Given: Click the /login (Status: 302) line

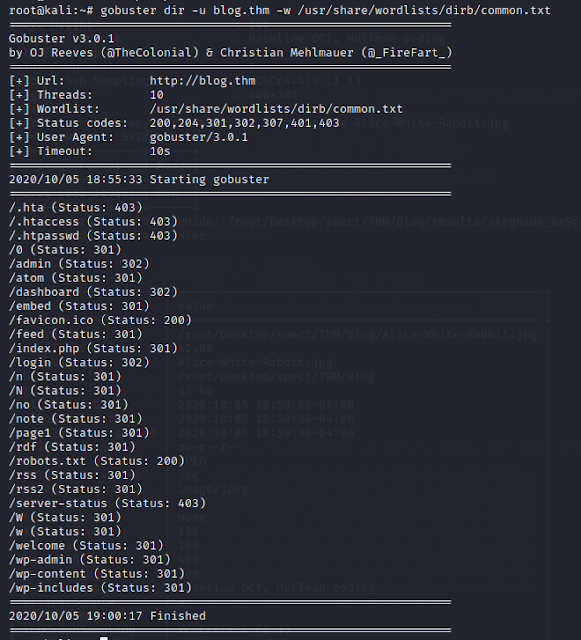Looking at the screenshot, I should [x=79, y=362].
